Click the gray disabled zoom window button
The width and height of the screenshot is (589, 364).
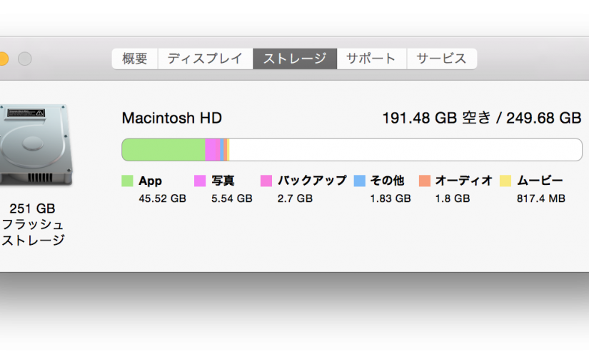tap(25, 59)
